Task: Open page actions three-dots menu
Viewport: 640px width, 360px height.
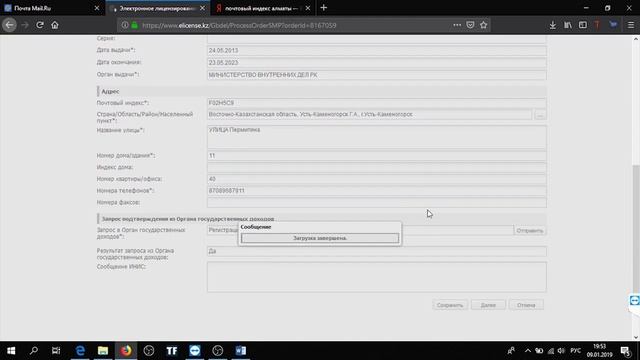Action: click(457, 25)
